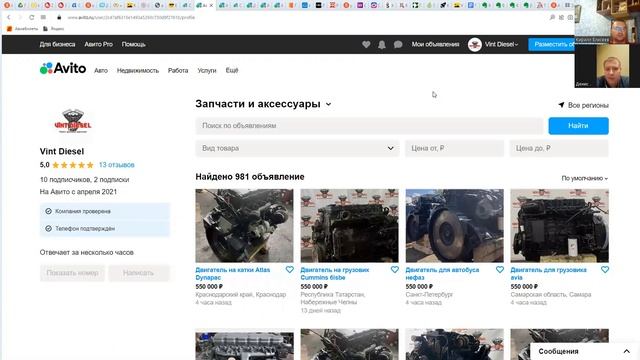Click the Написать button

tap(138, 273)
